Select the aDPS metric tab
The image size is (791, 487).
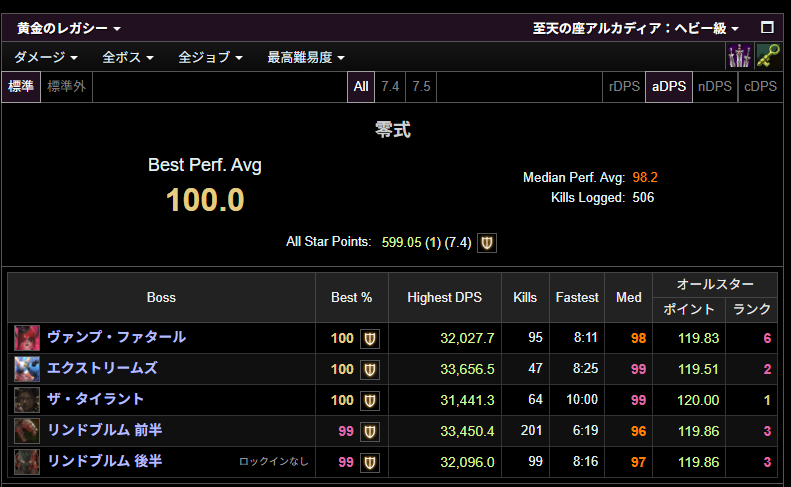pos(669,87)
